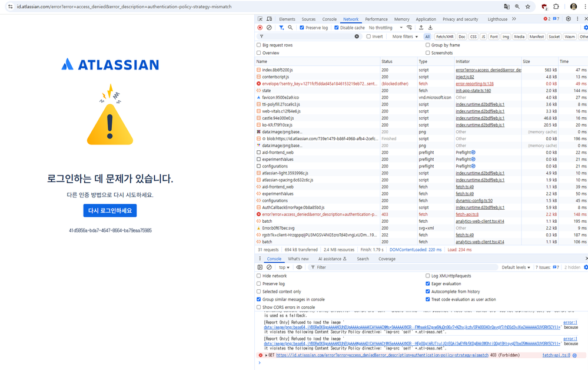
Task: Open the Chrome profile avatar
Action: tap(573, 6)
